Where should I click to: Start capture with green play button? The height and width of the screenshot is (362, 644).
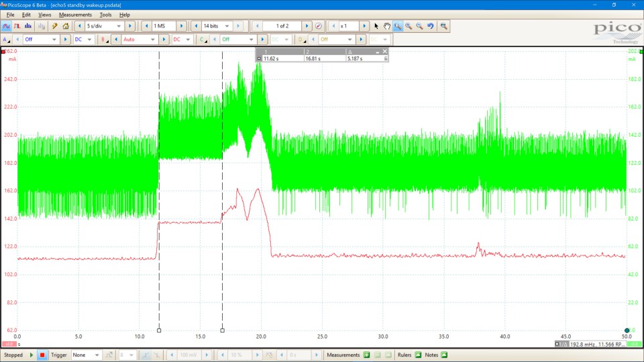[x=31, y=355]
